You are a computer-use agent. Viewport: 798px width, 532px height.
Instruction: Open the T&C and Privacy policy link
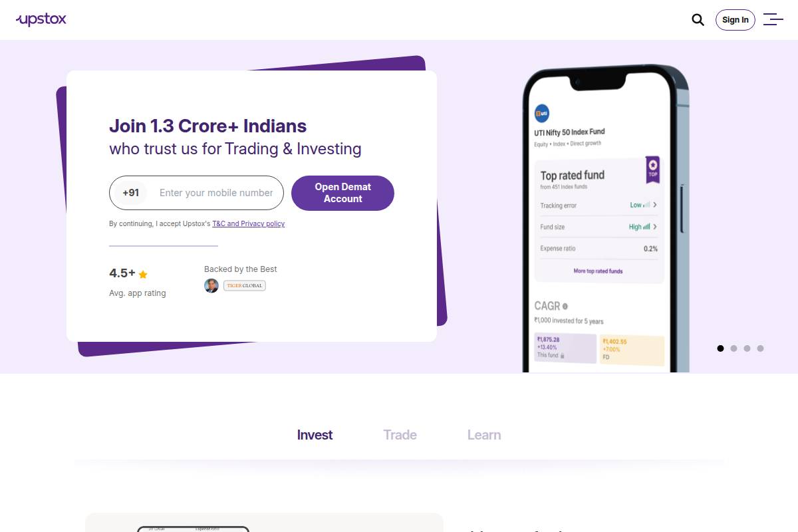(248, 224)
